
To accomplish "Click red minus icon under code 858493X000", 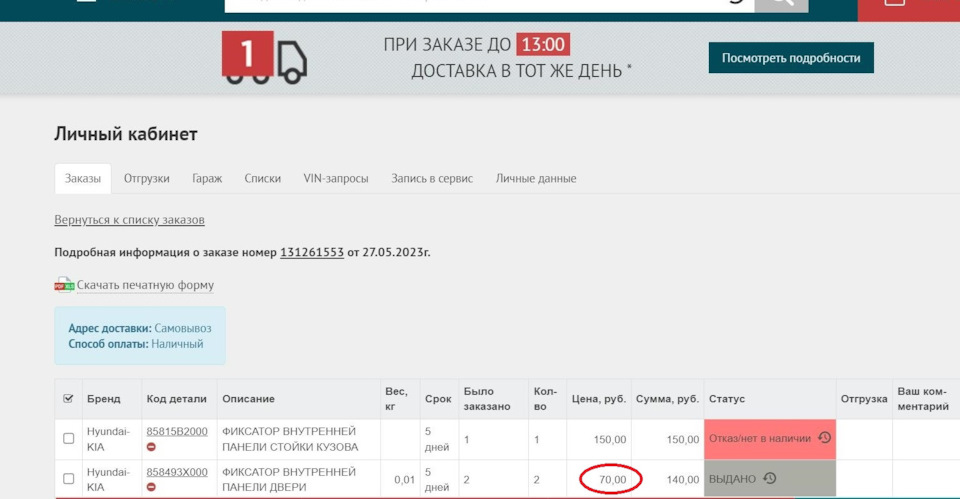I will pyautogui.click(x=151, y=487).
